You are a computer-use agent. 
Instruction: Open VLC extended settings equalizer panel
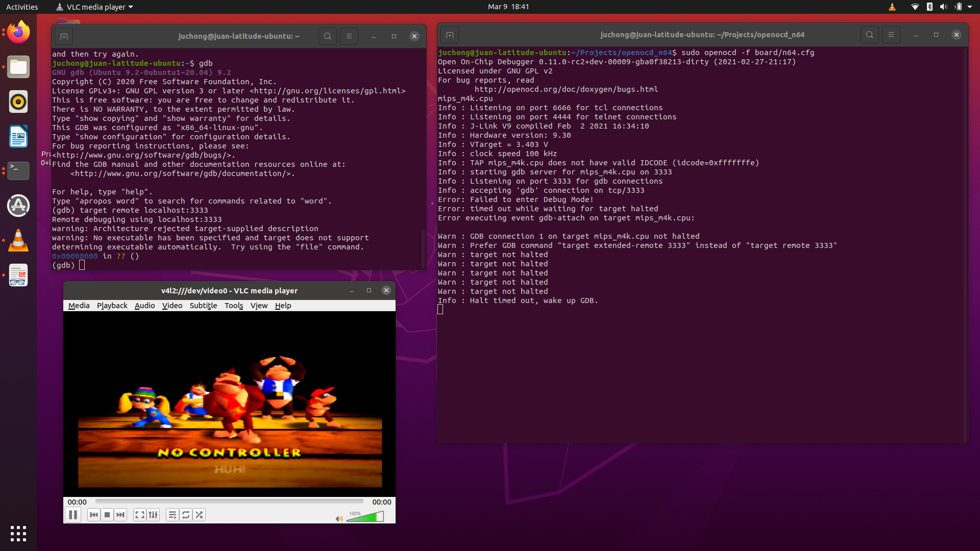coord(153,515)
